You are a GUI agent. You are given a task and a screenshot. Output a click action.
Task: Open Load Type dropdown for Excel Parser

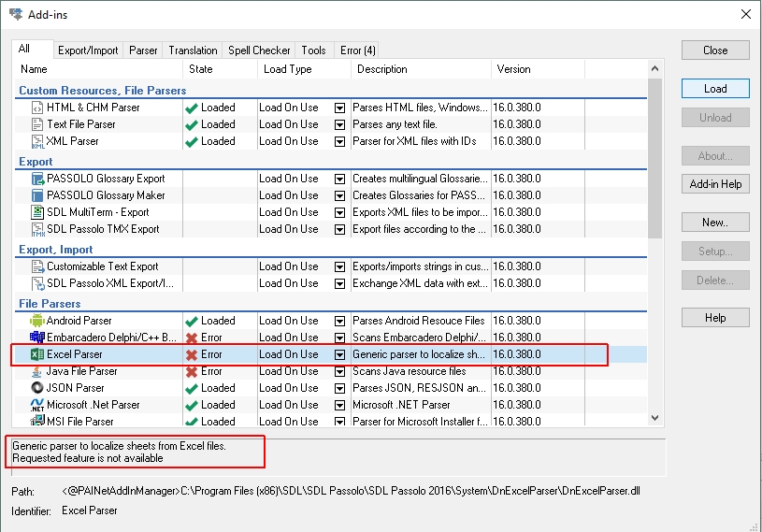click(339, 355)
